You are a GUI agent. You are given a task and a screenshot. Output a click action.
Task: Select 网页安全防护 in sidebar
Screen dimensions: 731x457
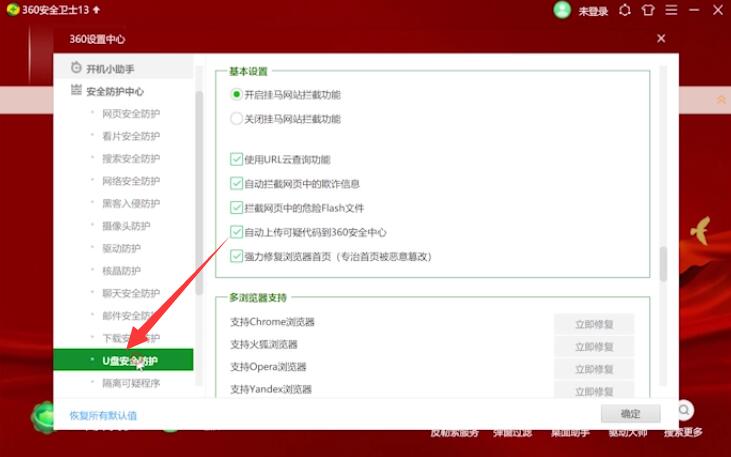click(x=131, y=114)
